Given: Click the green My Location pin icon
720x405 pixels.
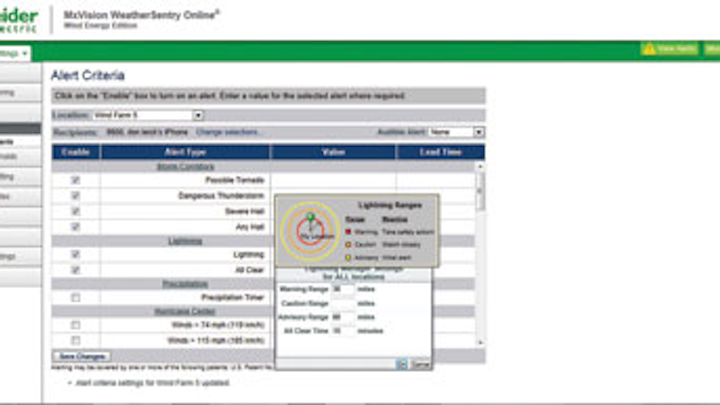Looking at the screenshot, I should pyautogui.click(x=311, y=218).
